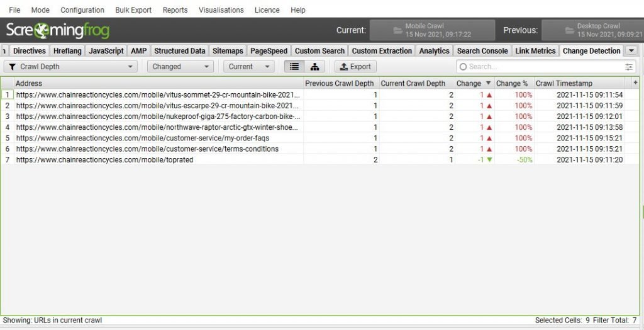This screenshot has height=330, width=644.
Task: Click in the Search input field
Action: pyautogui.click(x=541, y=67)
